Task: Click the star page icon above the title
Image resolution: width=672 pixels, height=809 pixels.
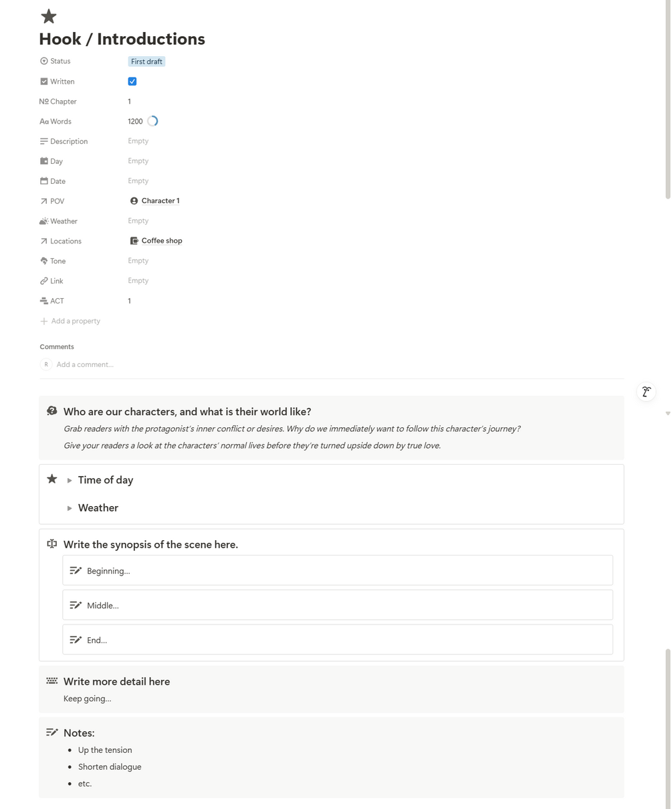Action: point(48,17)
